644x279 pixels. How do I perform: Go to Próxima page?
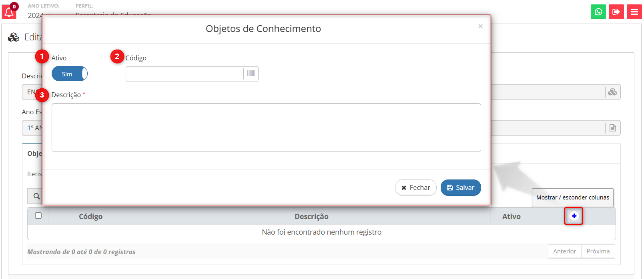coord(598,251)
